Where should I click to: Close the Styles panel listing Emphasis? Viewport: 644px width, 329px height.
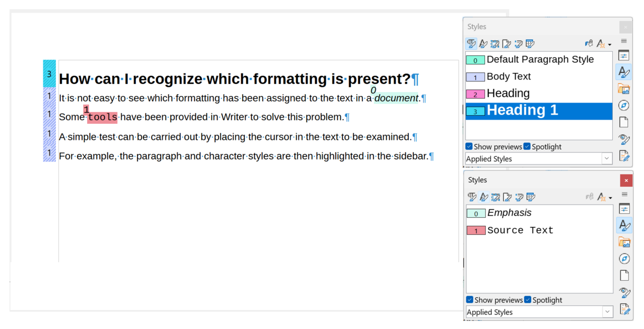click(626, 180)
